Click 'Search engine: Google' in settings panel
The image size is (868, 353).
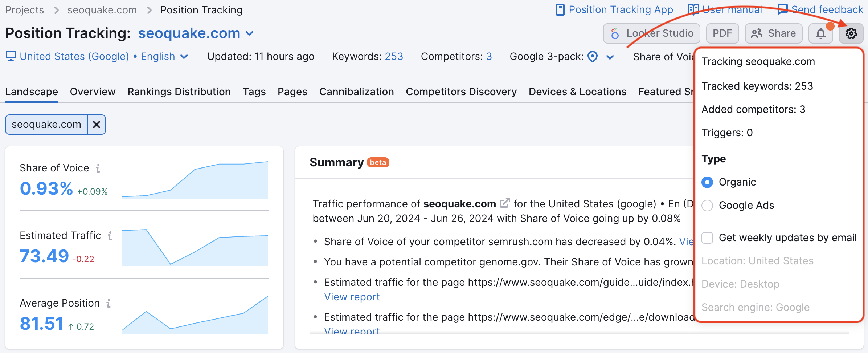pos(756,307)
